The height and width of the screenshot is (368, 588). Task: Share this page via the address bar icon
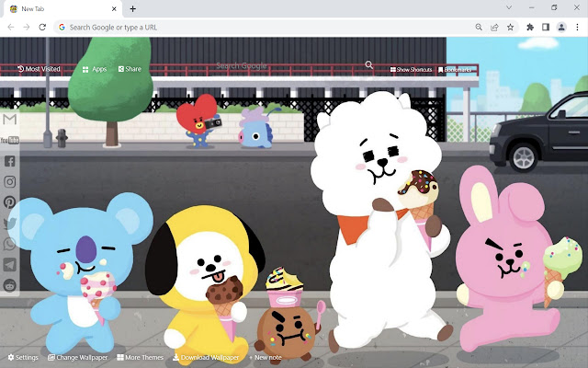(x=494, y=27)
